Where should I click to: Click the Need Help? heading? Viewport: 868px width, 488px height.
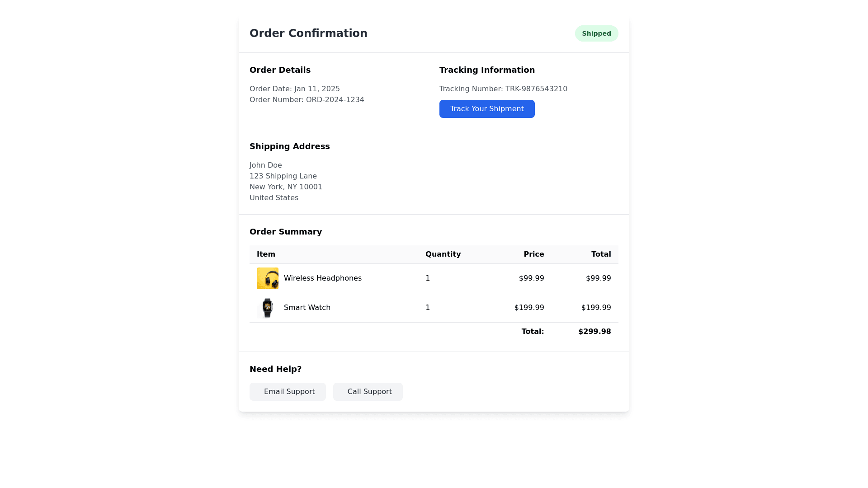[x=275, y=369]
